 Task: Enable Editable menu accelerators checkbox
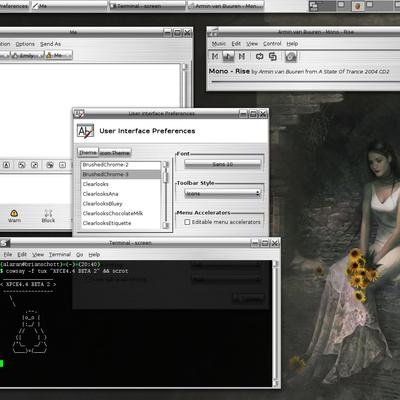click(187, 222)
